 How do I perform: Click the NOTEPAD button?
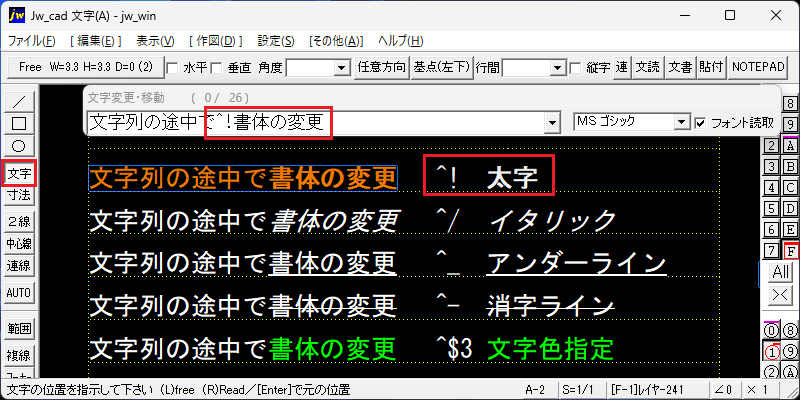click(758, 67)
